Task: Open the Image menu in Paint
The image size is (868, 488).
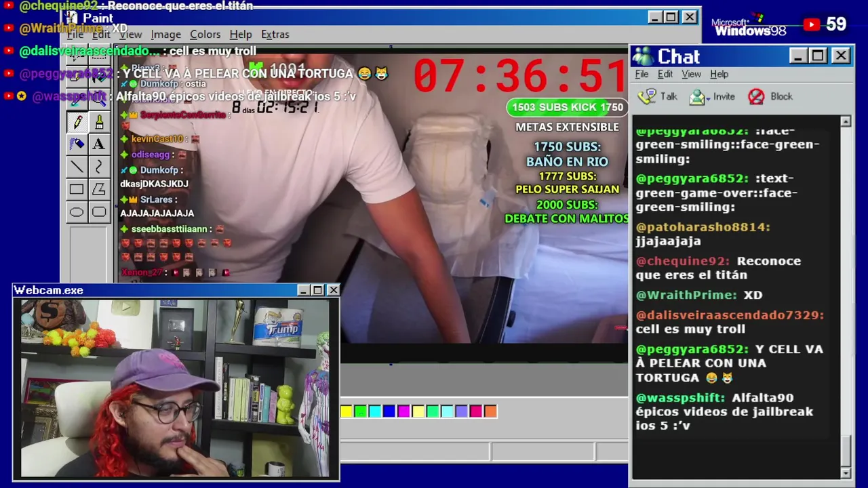Action: point(165,35)
